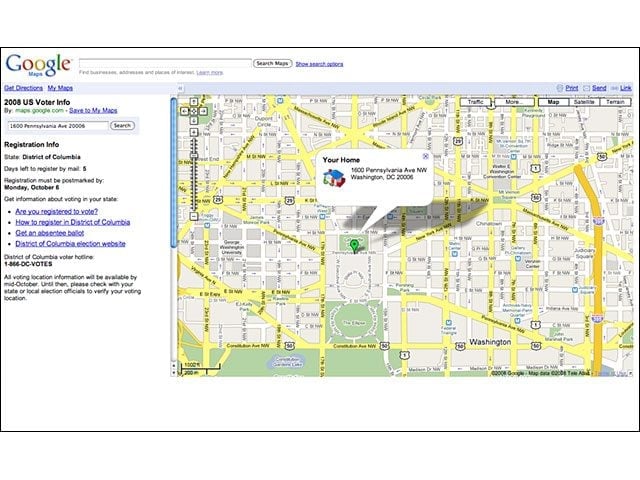Click the address field with 1600 Pennsylvania Ave
This screenshot has height=480, width=640.
(x=58, y=126)
